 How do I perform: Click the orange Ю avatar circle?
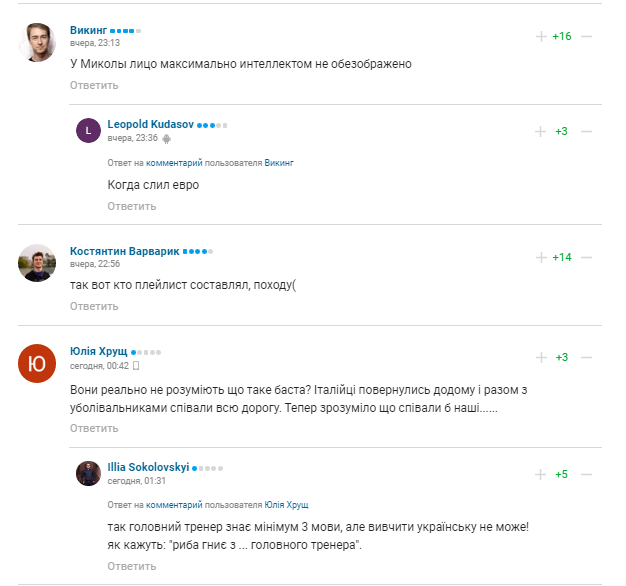pos(37,363)
